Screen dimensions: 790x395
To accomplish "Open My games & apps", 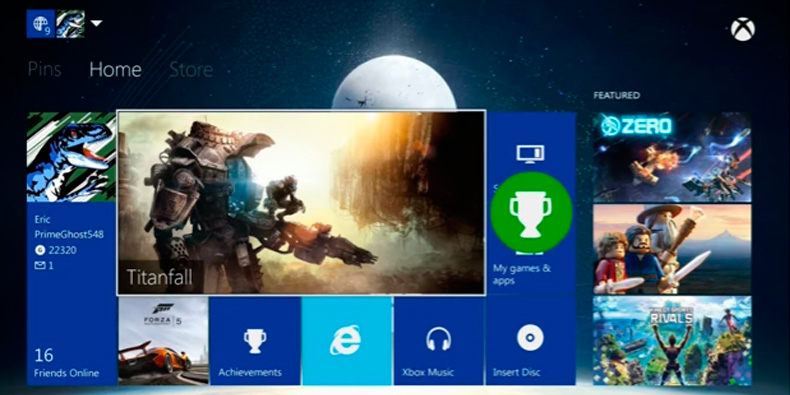I will tap(521, 275).
